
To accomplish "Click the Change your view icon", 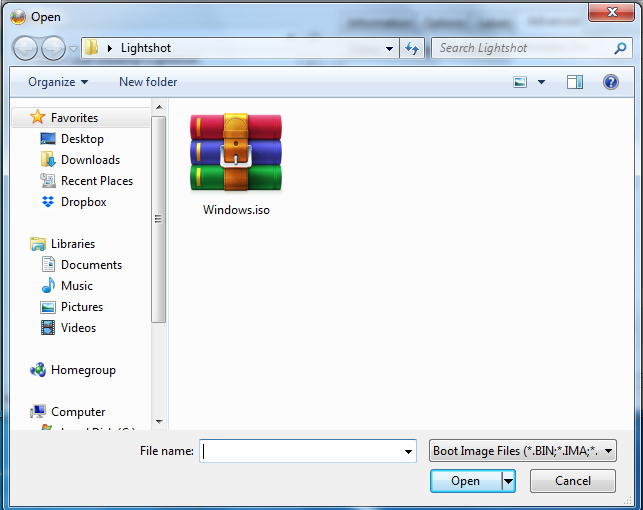I will coord(520,82).
